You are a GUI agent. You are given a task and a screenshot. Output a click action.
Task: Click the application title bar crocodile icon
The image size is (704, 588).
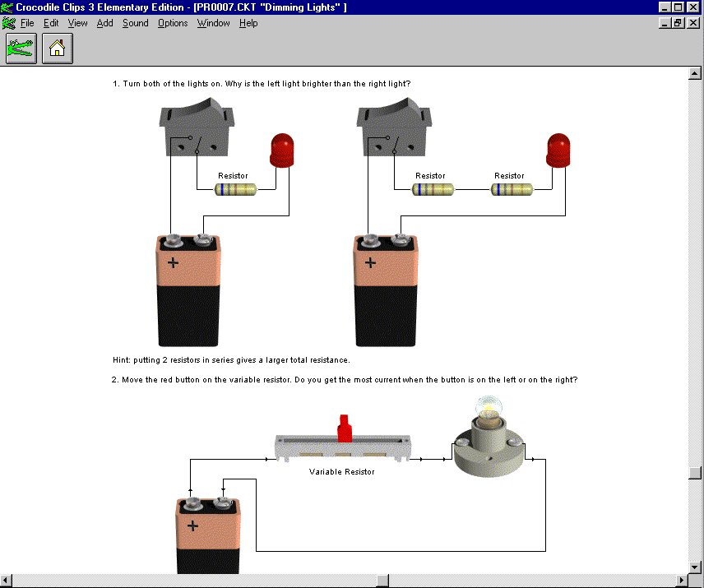click(x=7, y=7)
